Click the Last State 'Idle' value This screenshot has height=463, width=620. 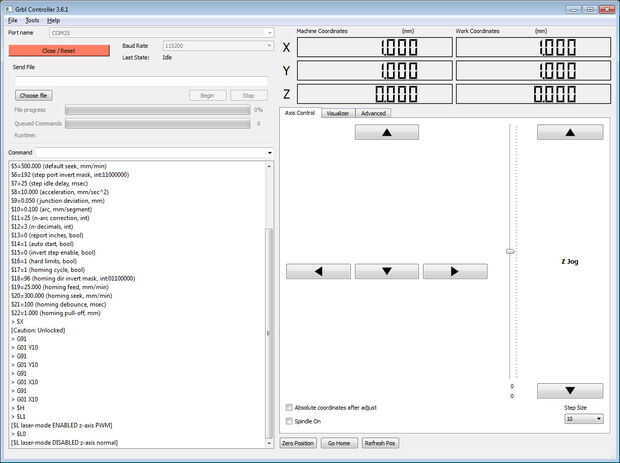click(167, 57)
